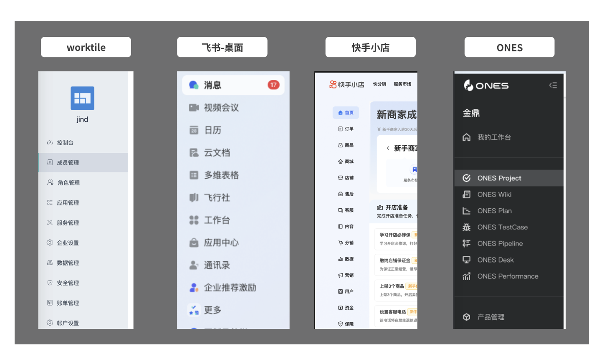Click the video camera icon for 视频会议
This screenshot has height=364, width=602.
194,108
